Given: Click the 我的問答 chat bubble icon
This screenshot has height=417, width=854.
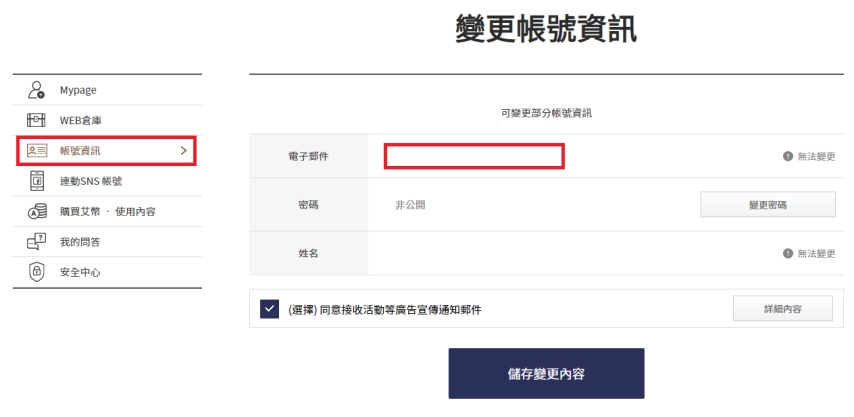Looking at the screenshot, I should [x=36, y=241].
